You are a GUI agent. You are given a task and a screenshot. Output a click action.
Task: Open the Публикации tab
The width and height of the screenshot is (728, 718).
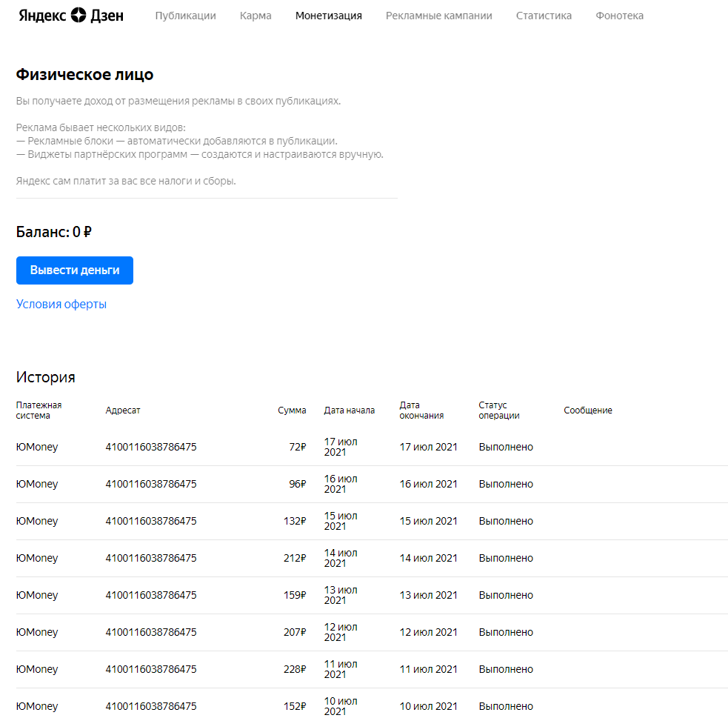pos(185,16)
